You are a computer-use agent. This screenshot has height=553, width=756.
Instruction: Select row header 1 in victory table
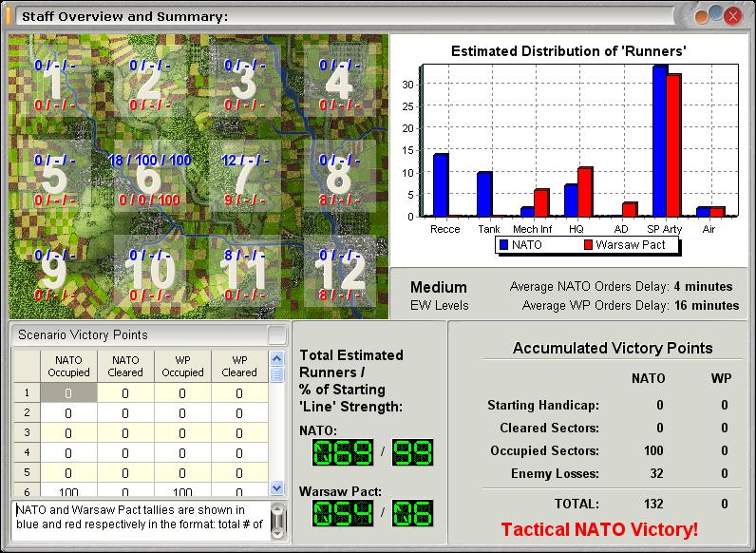coord(27,392)
